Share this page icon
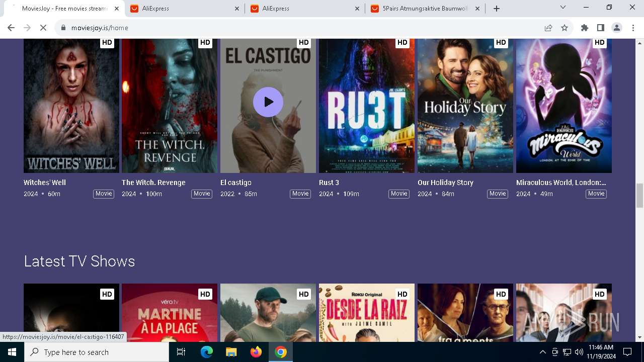 point(548,28)
